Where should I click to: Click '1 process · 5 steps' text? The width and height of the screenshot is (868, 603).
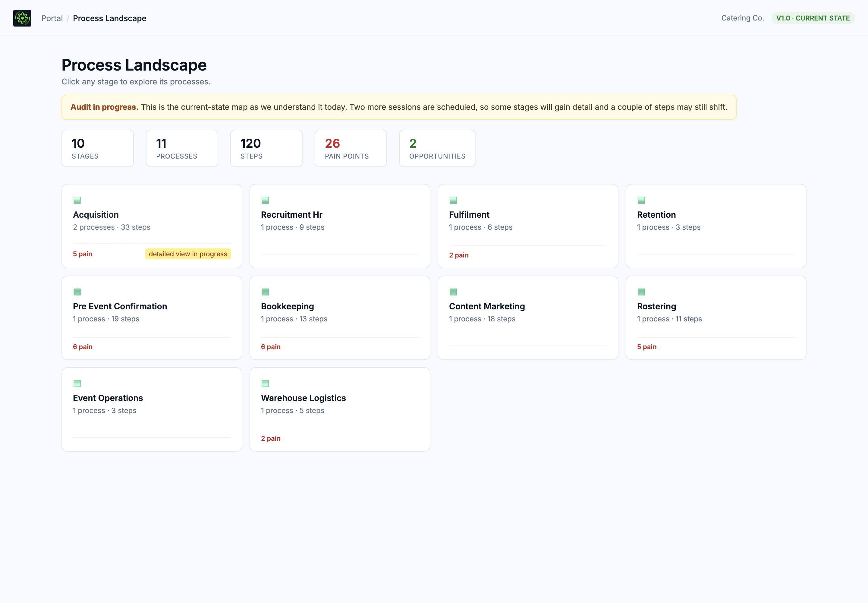point(293,411)
